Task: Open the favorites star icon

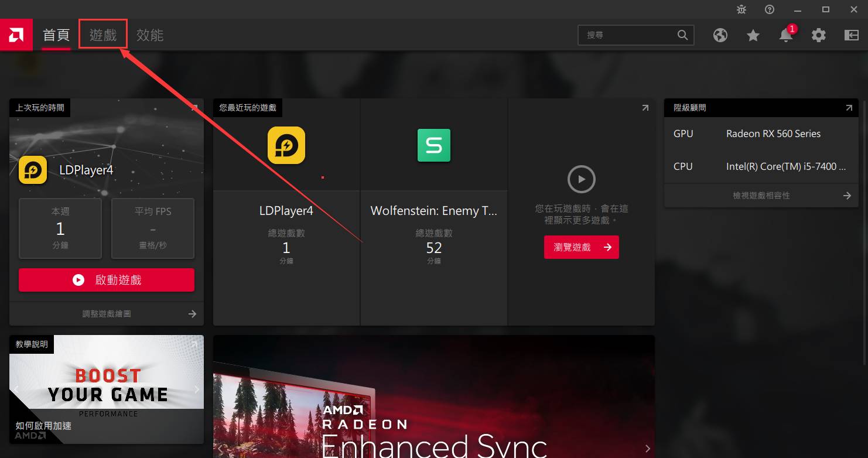Action: pyautogui.click(x=753, y=35)
